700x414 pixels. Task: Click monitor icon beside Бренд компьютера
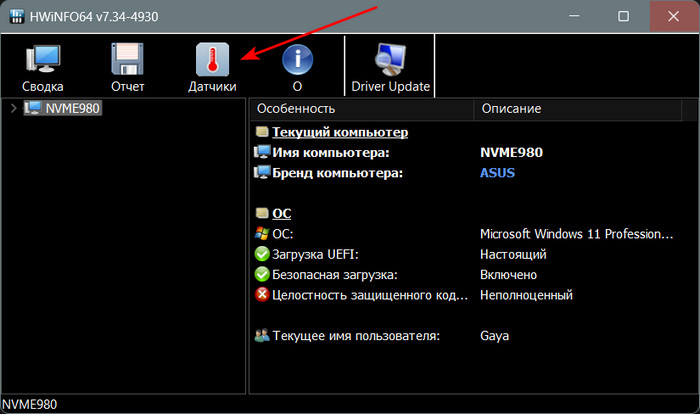coord(262,172)
